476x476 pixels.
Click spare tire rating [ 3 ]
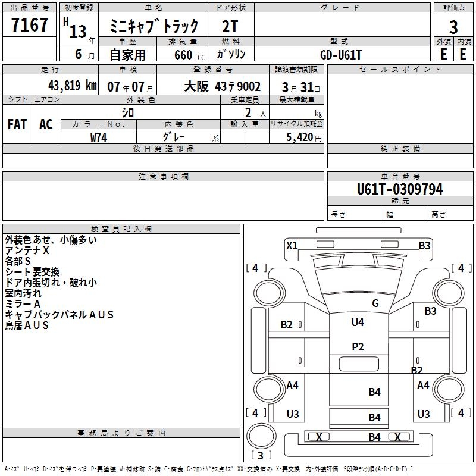pos(261,455)
